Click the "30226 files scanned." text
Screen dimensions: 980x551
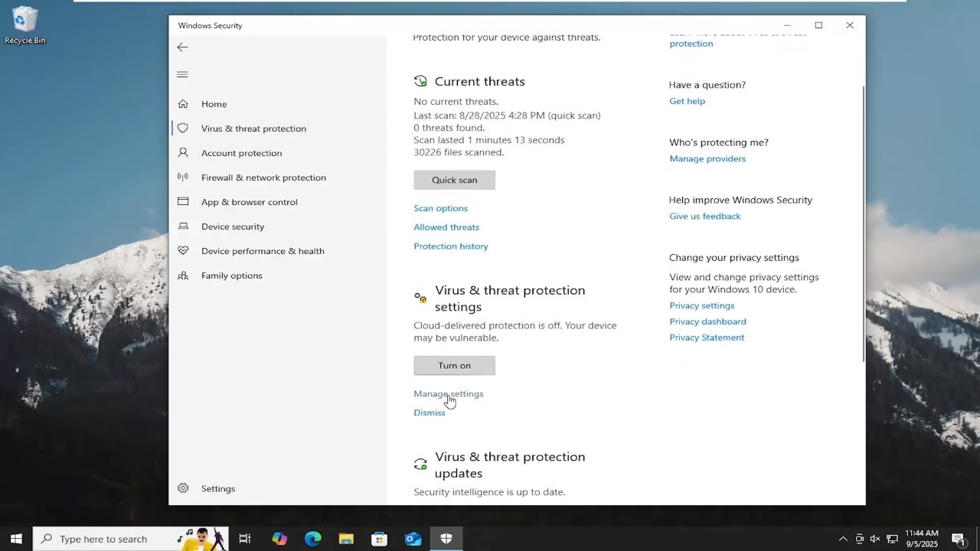tap(459, 152)
